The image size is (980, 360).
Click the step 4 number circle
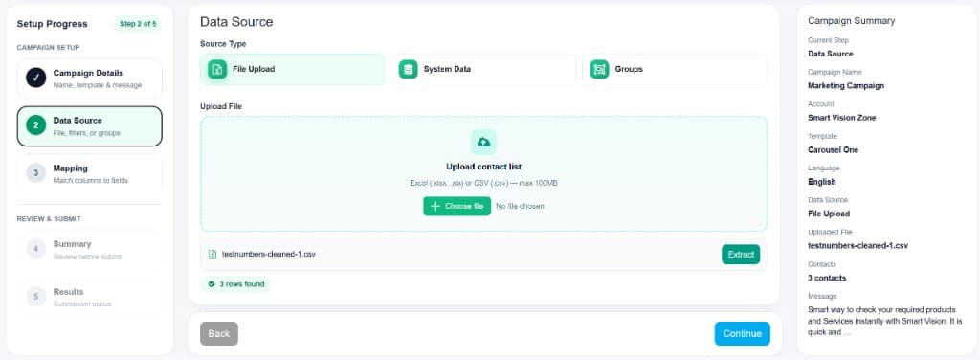[36, 249]
